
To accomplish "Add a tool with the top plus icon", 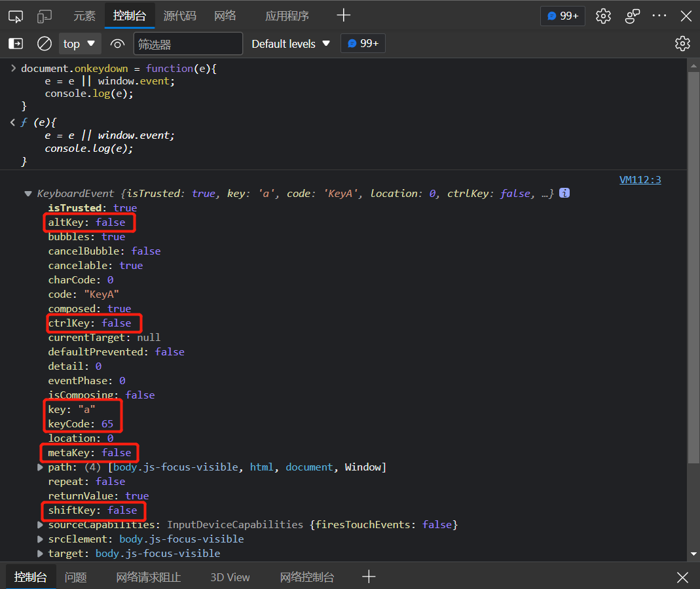I will click(343, 16).
